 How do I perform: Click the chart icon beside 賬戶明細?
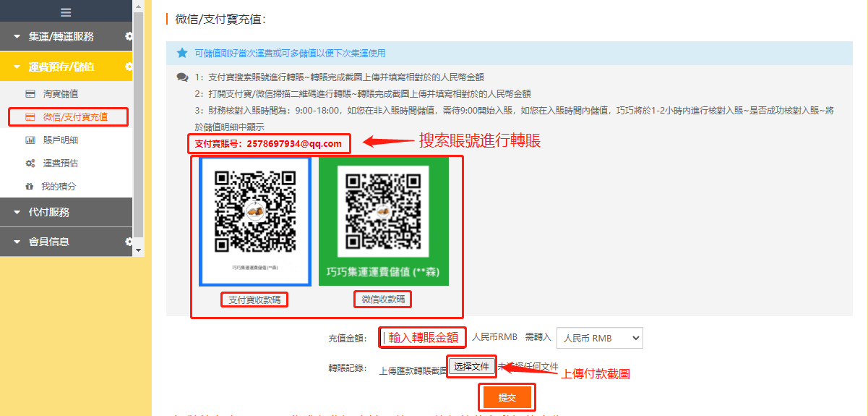pos(30,140)
